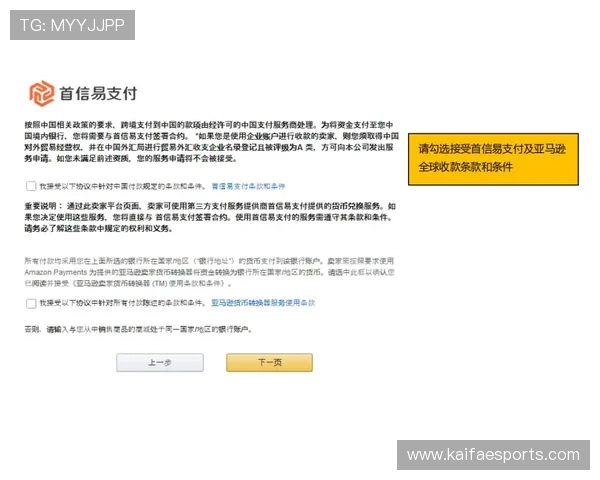This screenshot has width=600, height=480.
Task: Open the 亚马逊货币转换器服务使用条款 link
Action: pos(263,303)
